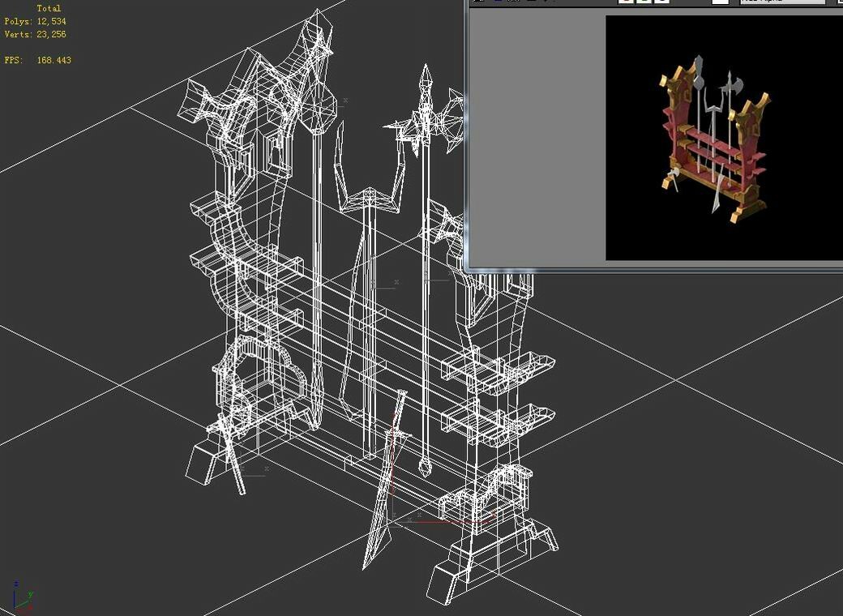Open the RGB Alpha channel dropdown
843x616 pixels.
click(x=782, y=2)
